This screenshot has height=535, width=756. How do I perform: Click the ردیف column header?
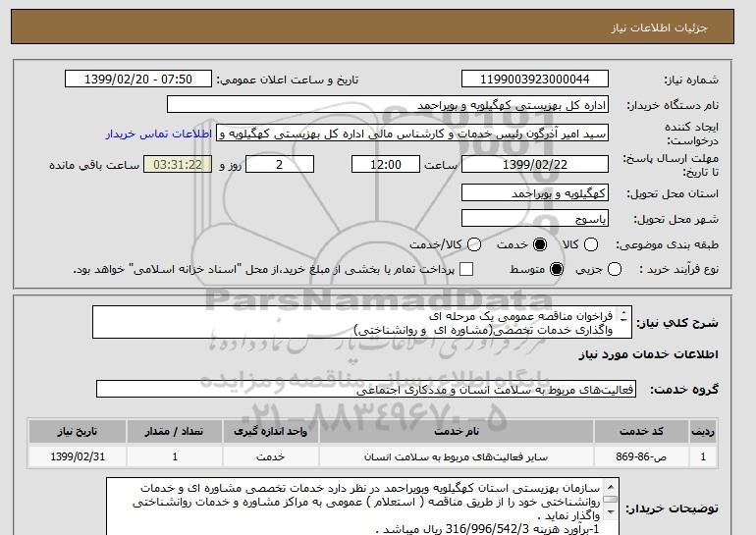click(x=703, y=431)
